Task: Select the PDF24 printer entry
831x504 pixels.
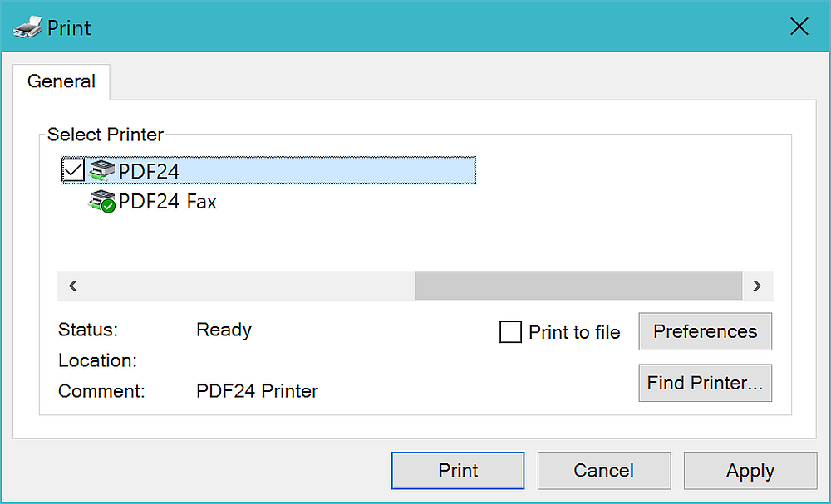Action: pos(268,170)
